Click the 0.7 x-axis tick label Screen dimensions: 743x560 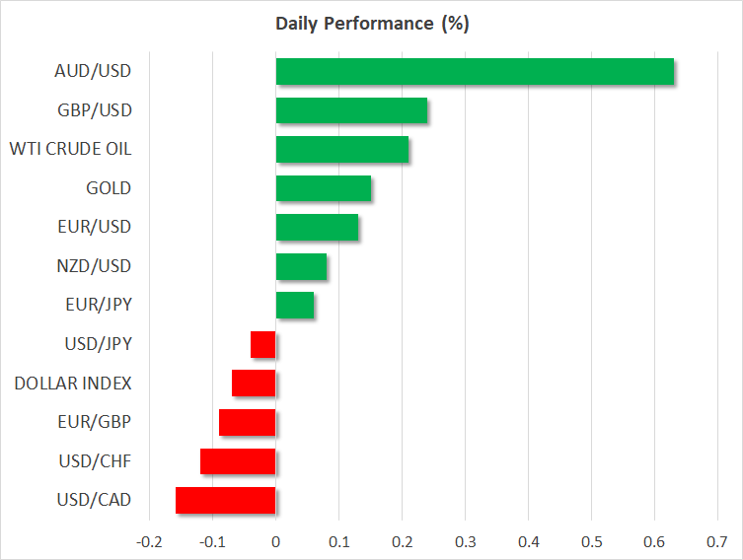pos(717,541)
